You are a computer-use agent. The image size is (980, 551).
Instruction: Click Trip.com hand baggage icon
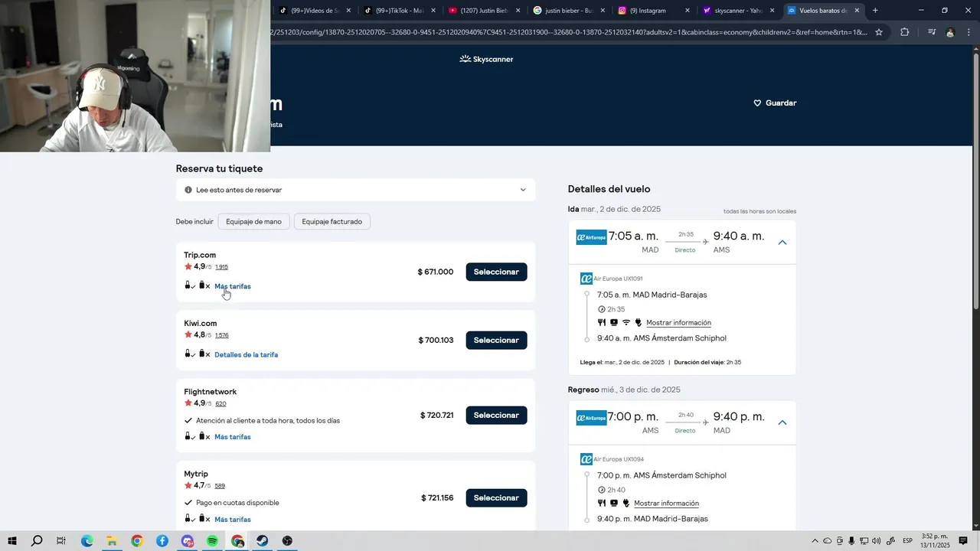(188, 285)
